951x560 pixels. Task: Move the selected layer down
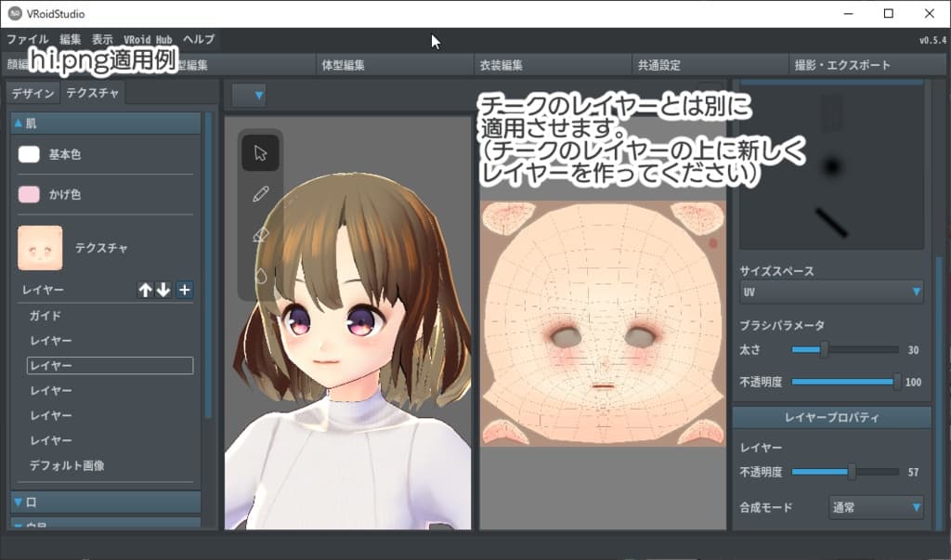163,290
